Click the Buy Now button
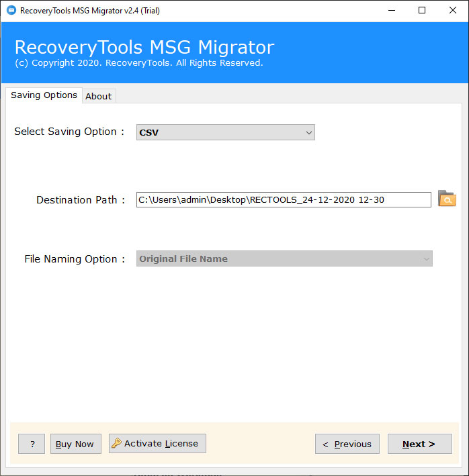The image size is (469, 476). tap(76, 444)
